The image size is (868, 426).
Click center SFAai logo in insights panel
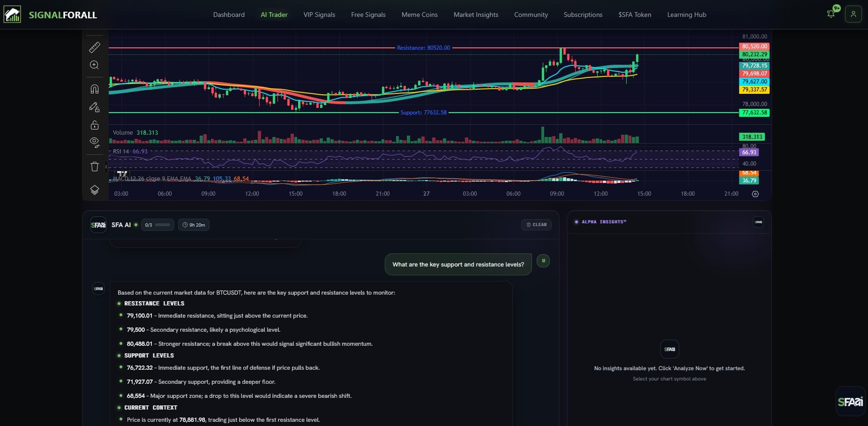point(669,349)
